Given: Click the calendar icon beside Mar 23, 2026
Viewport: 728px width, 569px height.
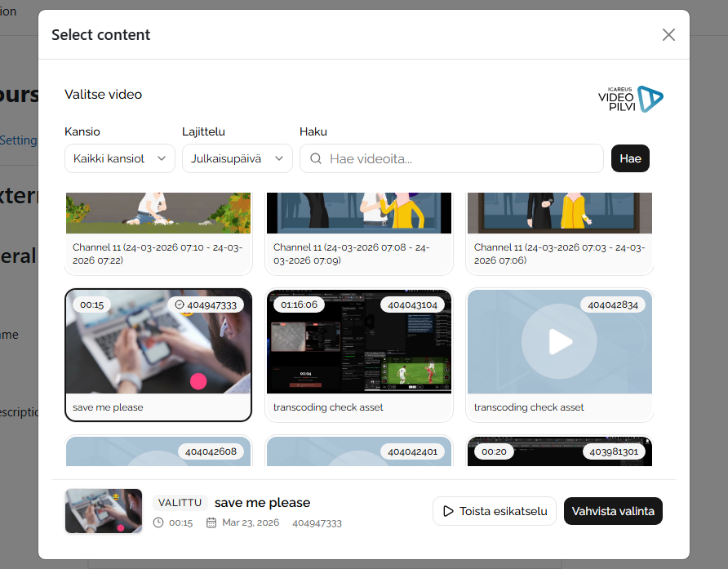Looking at the screenshot, I should pos(211,523).
